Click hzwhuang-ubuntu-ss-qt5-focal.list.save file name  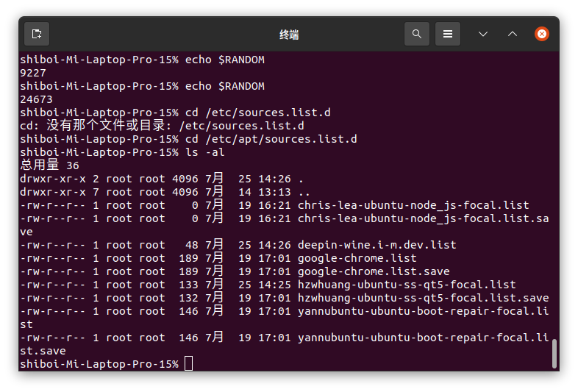[424, 298]
